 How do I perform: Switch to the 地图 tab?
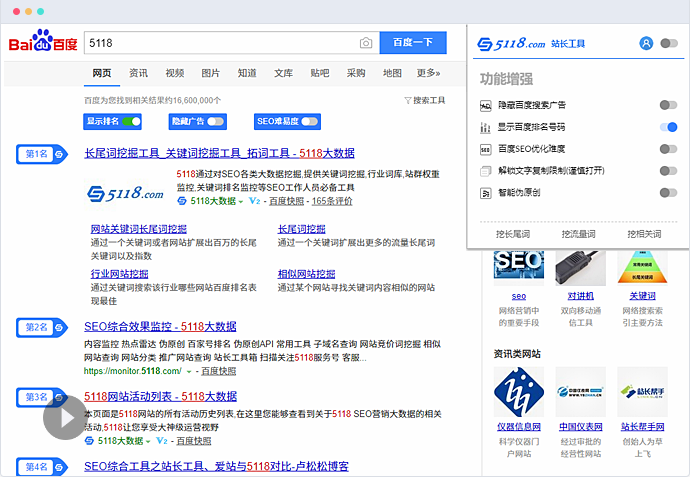point(392,73)
